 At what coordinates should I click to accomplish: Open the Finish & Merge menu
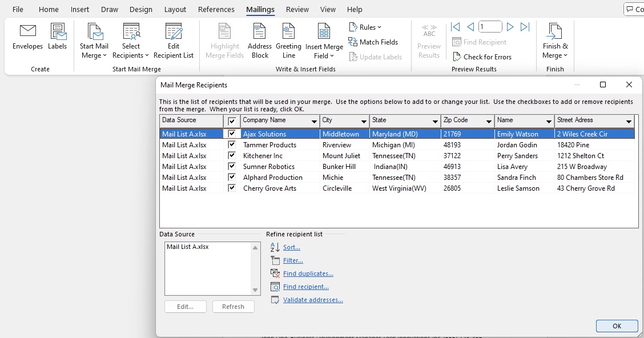click(x=555, y=41)
